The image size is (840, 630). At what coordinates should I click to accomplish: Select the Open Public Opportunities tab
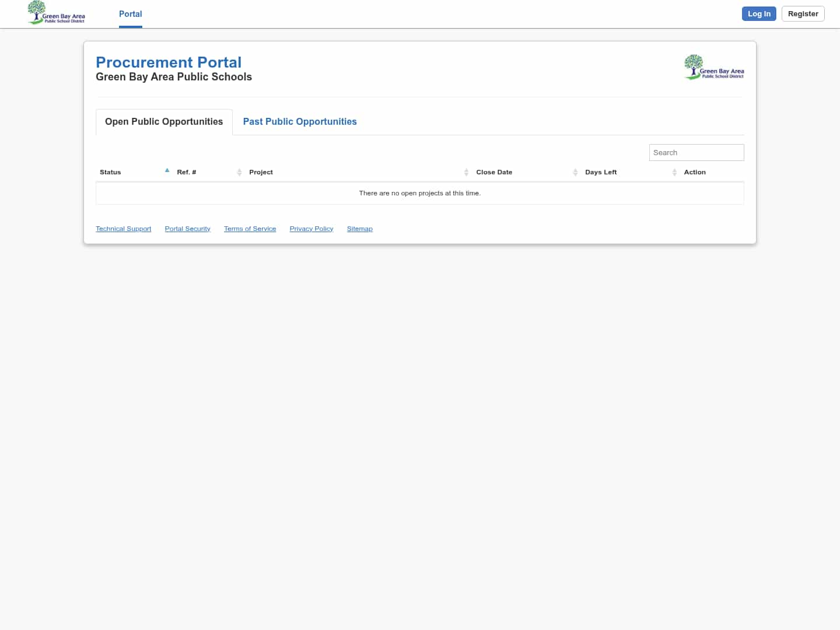click(163, 121)
